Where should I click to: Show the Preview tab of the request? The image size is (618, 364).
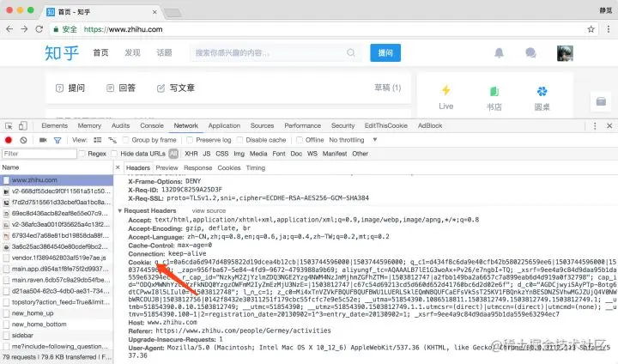(167, 168)
